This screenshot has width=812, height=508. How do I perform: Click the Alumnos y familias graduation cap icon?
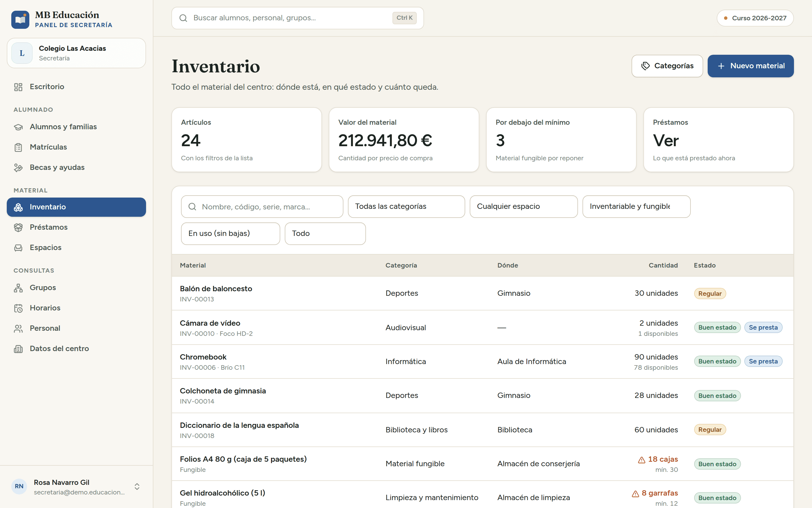[18, 127]
